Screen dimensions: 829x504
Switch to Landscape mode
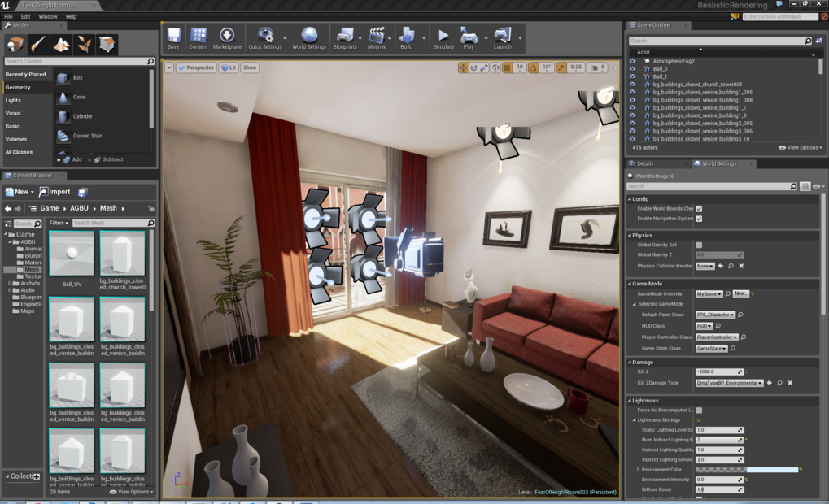[61, 45]
